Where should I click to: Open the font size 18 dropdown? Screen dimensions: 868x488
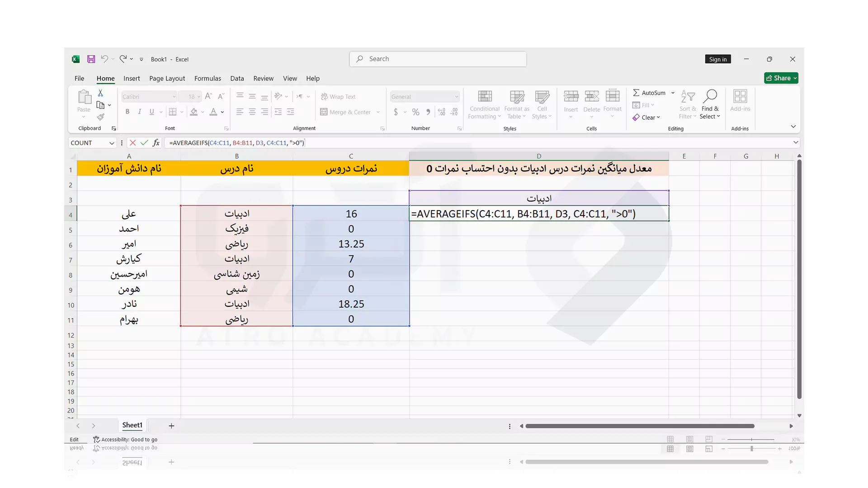coord(199,97)
